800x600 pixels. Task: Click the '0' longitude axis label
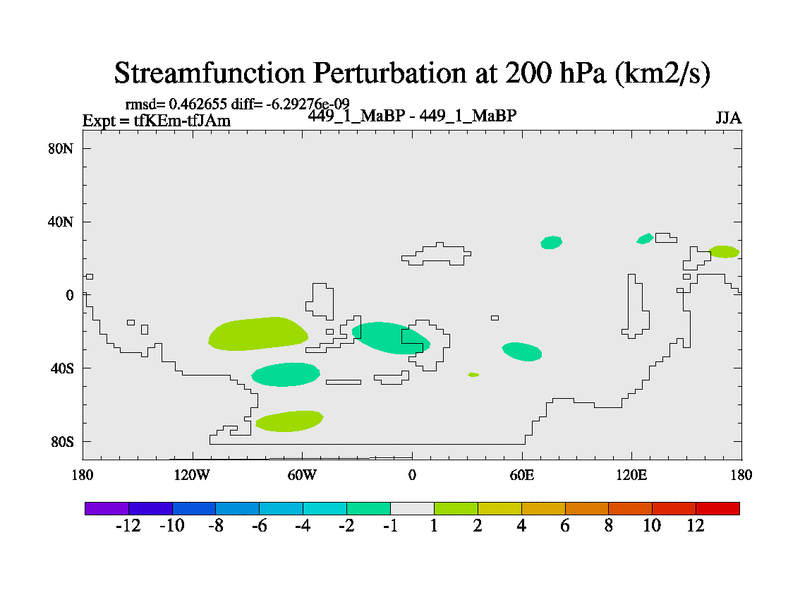click(x=412, y=476)
